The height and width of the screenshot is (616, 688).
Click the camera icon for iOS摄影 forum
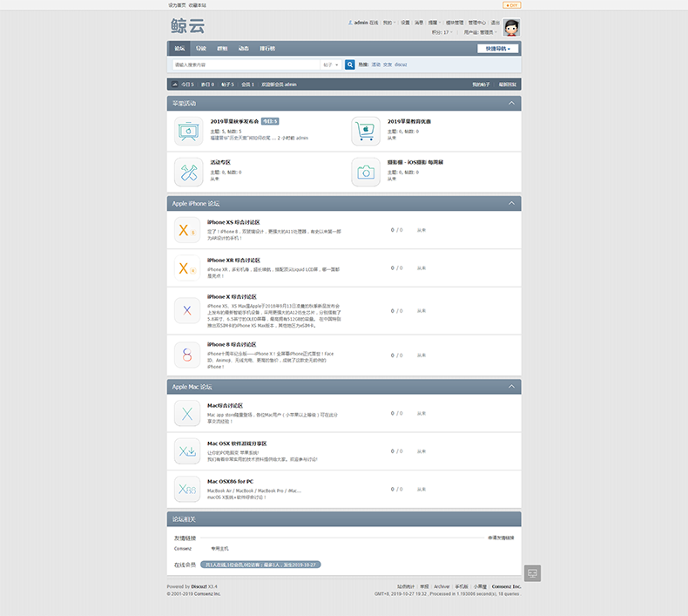366,173
